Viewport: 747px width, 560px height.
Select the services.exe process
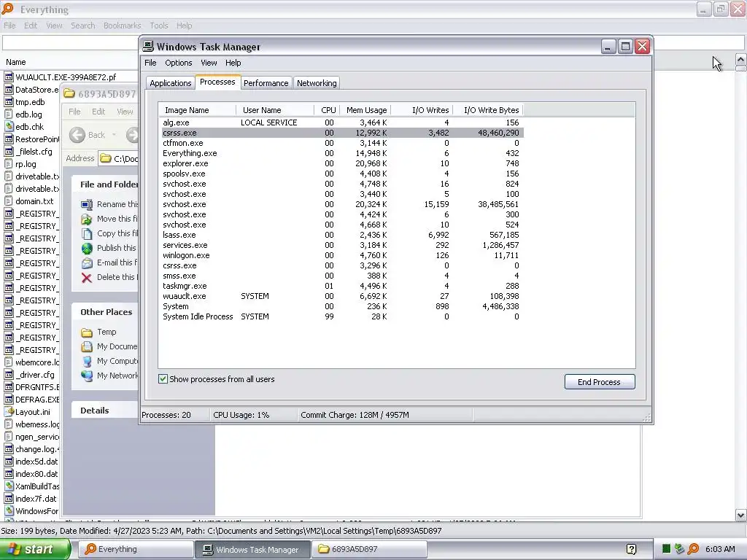[341, 245]
